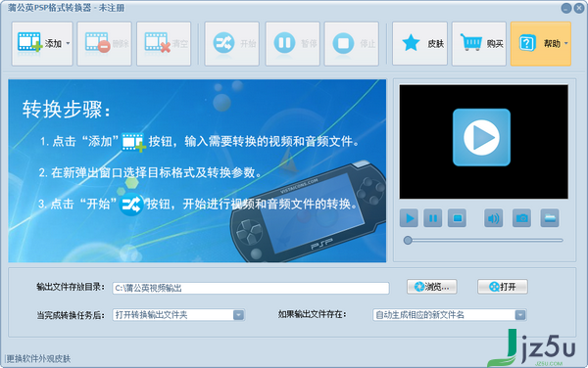The height and width of the screenshot is (368, 588).
Task: Open snapshot folder icon under the preview
Action: coord(550,218)
